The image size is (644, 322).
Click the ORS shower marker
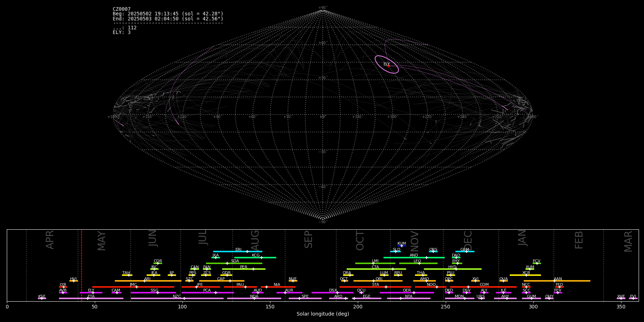click(x=433, y=252)
